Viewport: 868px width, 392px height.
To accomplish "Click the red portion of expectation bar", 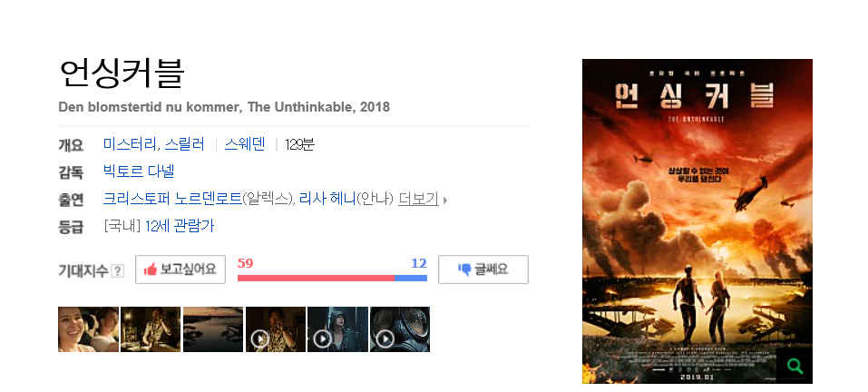I will [316, 278].
